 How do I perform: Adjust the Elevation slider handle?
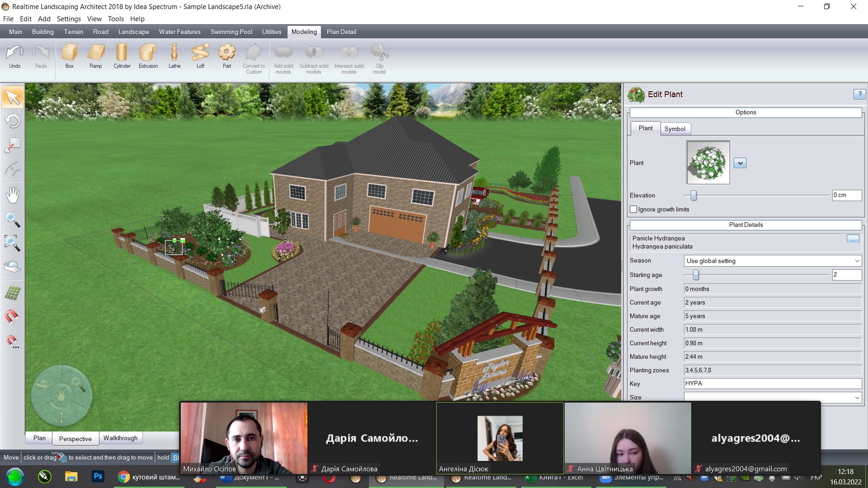[x=693, y=195]
